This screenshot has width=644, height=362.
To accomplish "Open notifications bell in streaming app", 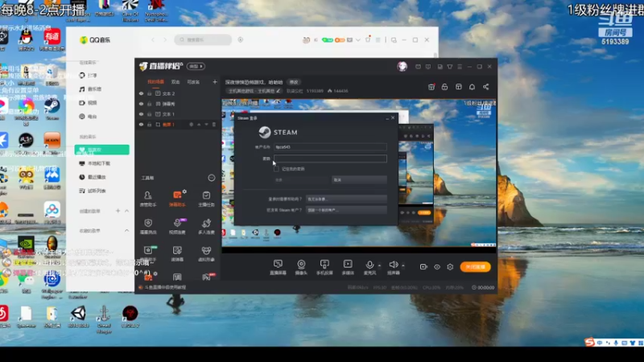I will point(472,87).
